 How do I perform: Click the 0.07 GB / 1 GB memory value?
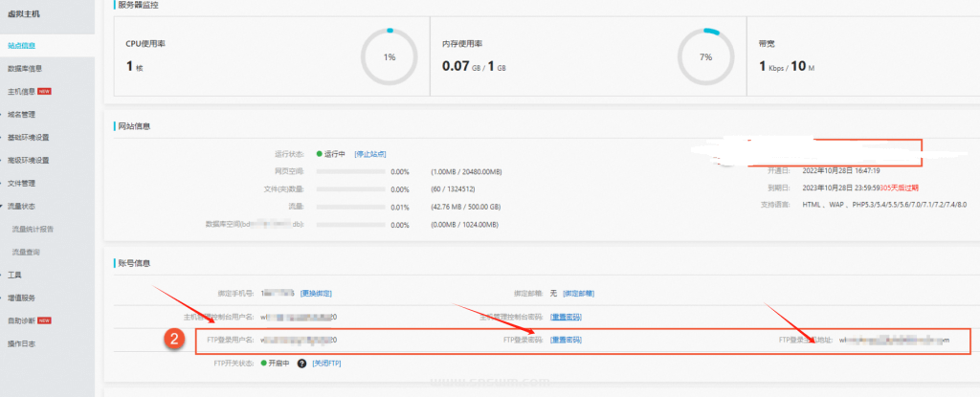474,66
